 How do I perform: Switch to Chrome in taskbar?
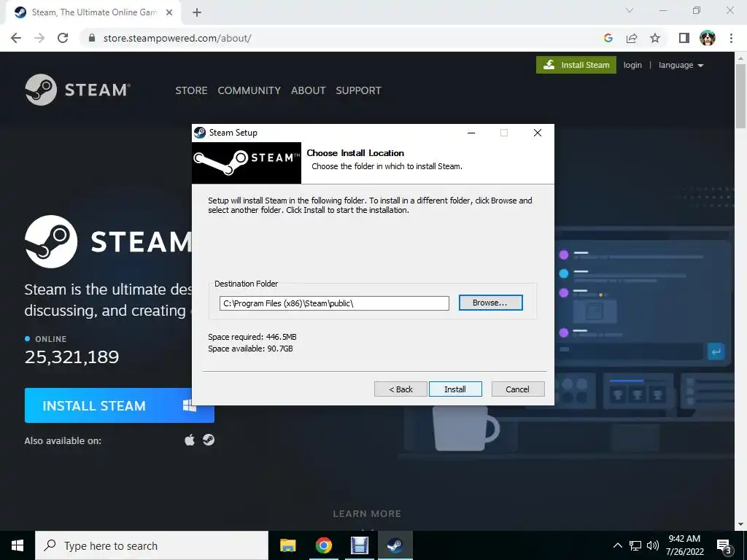pos(323,545)
